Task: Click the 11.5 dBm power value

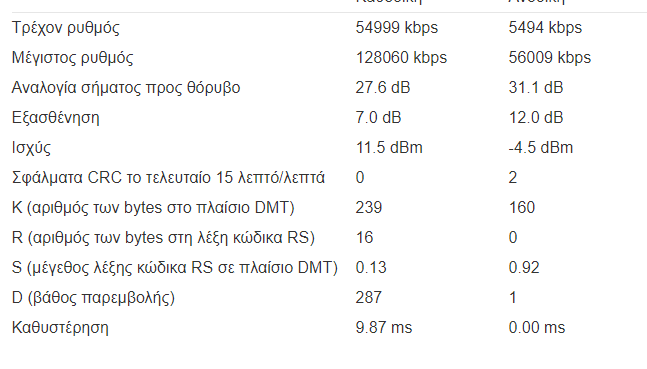Action: (x=389, y=148)
